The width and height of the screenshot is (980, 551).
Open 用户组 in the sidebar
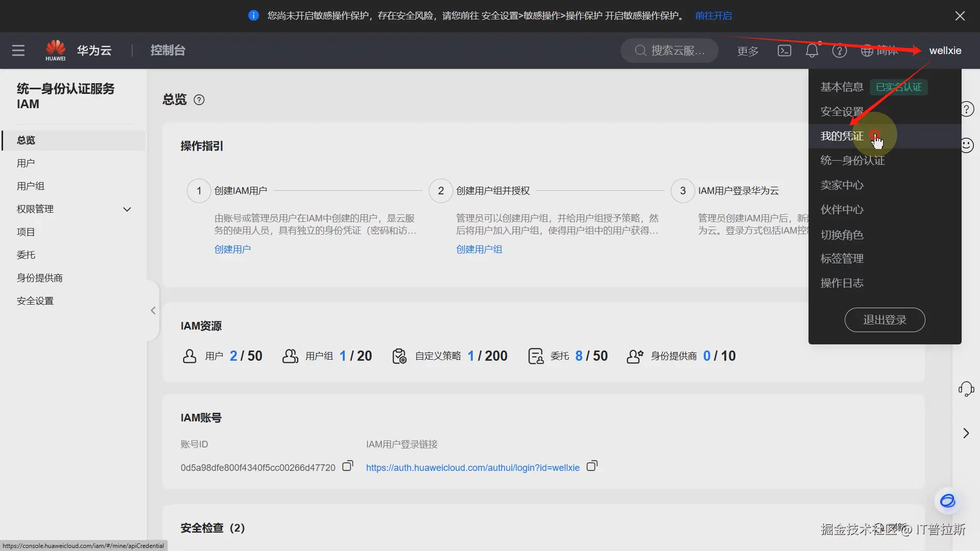click(31, 186)
